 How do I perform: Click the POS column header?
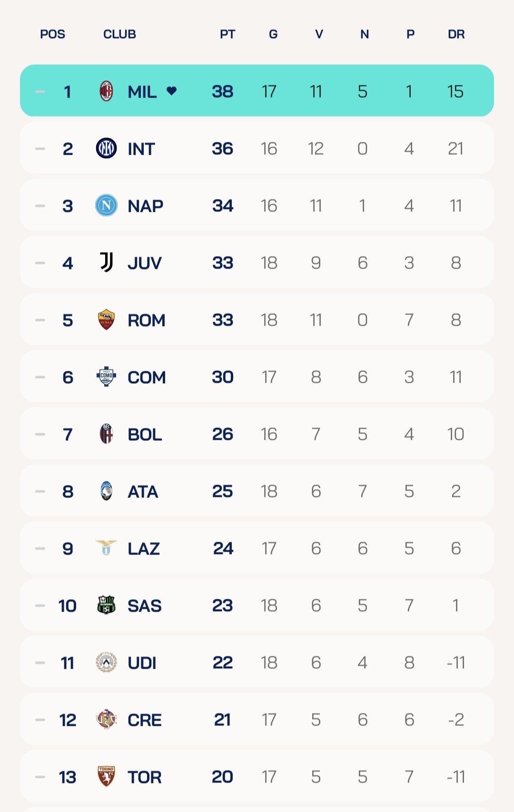pos(52,34)
